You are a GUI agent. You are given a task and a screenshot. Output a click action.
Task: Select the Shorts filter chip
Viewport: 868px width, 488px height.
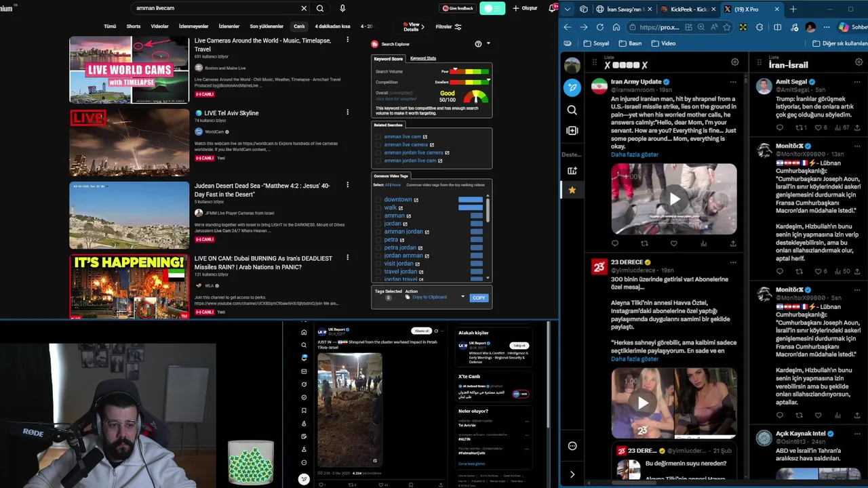[134, 26]
